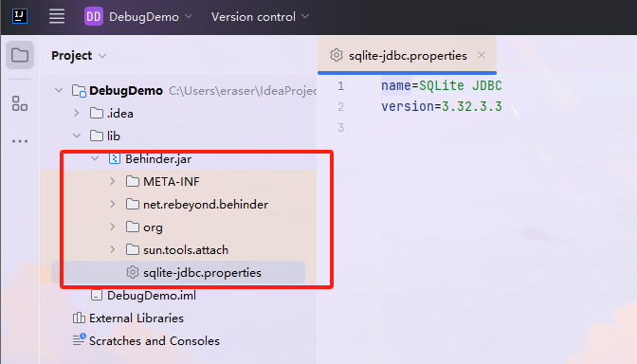Open More tool windows ellipsis
637x364 pixels.
click(x=20, y=141)
